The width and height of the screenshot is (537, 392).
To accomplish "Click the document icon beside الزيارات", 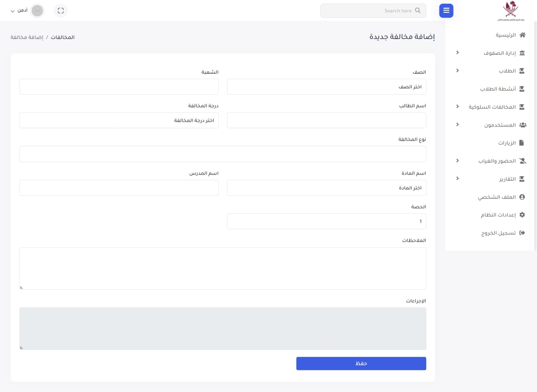I will (x=521, y=143).
